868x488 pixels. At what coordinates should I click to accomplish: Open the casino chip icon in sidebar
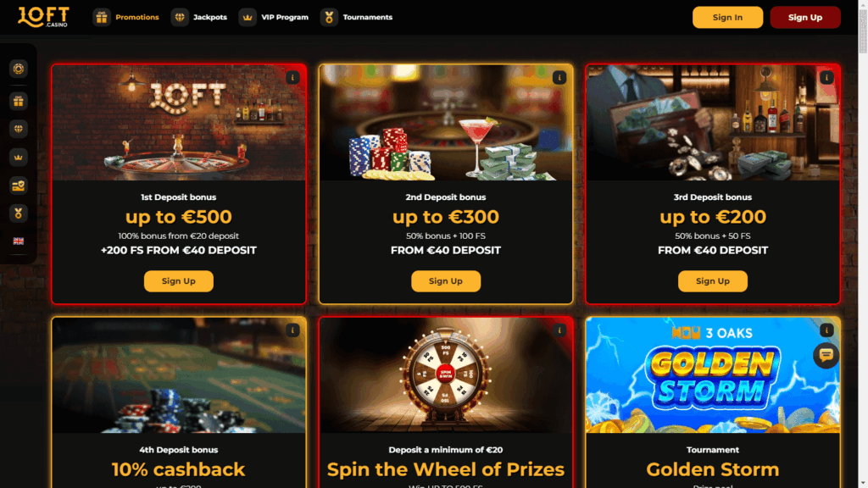pos(19,69)
